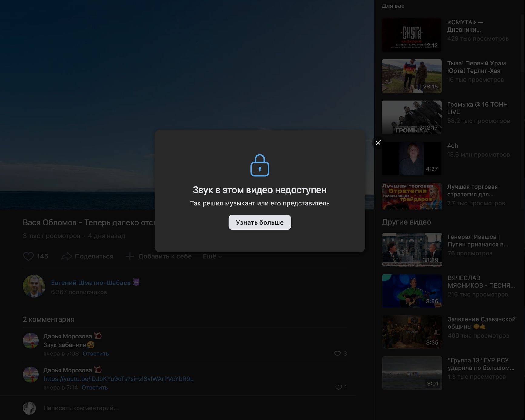Click "Ответить" under the 7:08 comment
The width and height of the screenshot is (525, 420).
point(95,354)
